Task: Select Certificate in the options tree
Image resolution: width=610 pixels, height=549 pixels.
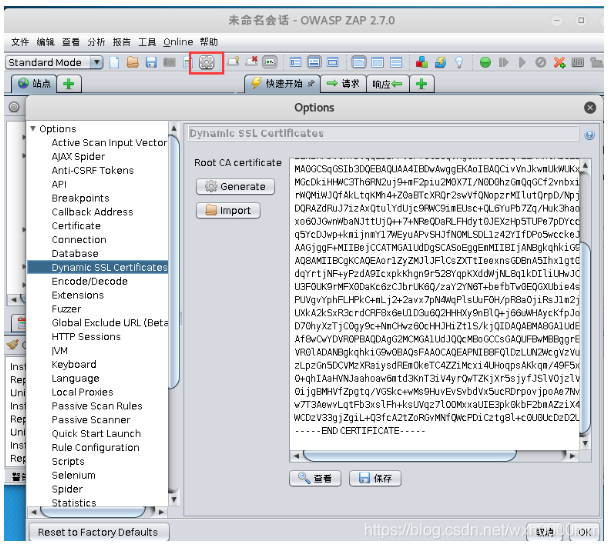Action: point(76,226)
